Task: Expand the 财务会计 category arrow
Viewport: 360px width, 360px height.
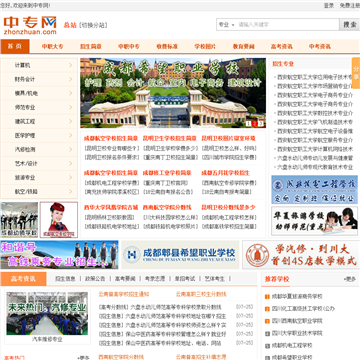Action: point(71,79)
